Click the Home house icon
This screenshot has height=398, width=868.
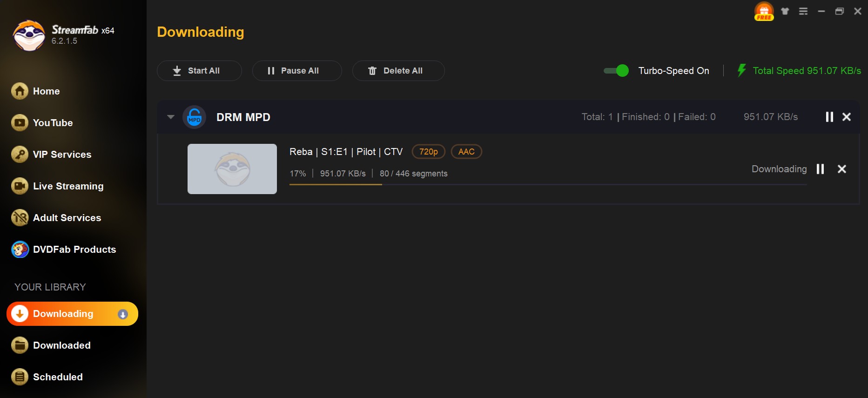tap(20, 91)
